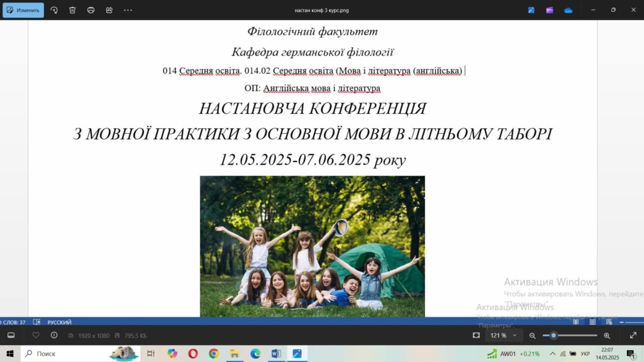The image size is (644, 362).
Task: Open the three-dots more options menu
Action: tap(128, 10)
